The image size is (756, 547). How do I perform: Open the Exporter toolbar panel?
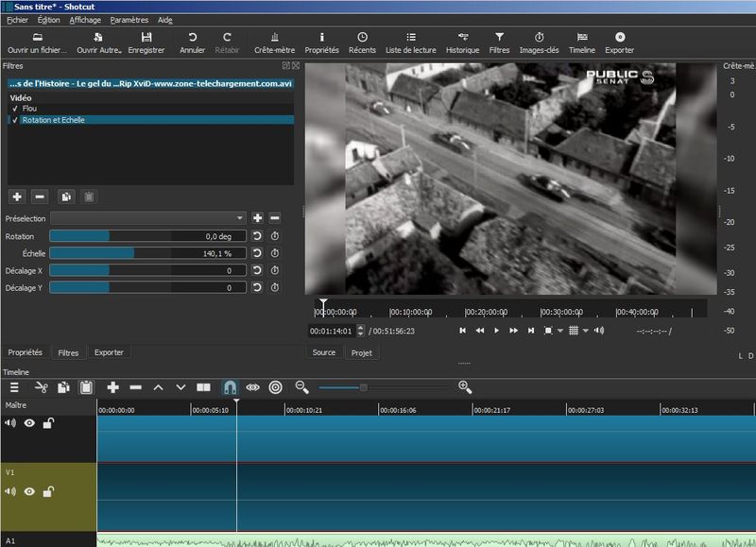click(620, 43)
